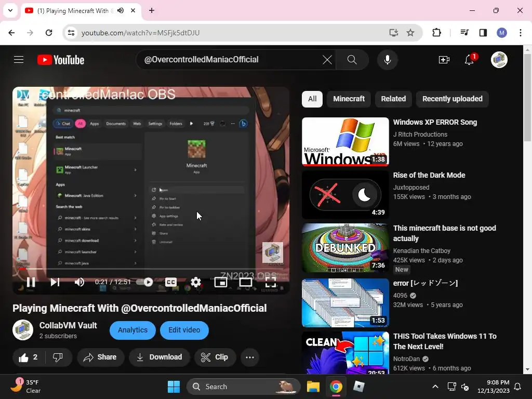Seek using the video progress bar

[x=151, y=269]
